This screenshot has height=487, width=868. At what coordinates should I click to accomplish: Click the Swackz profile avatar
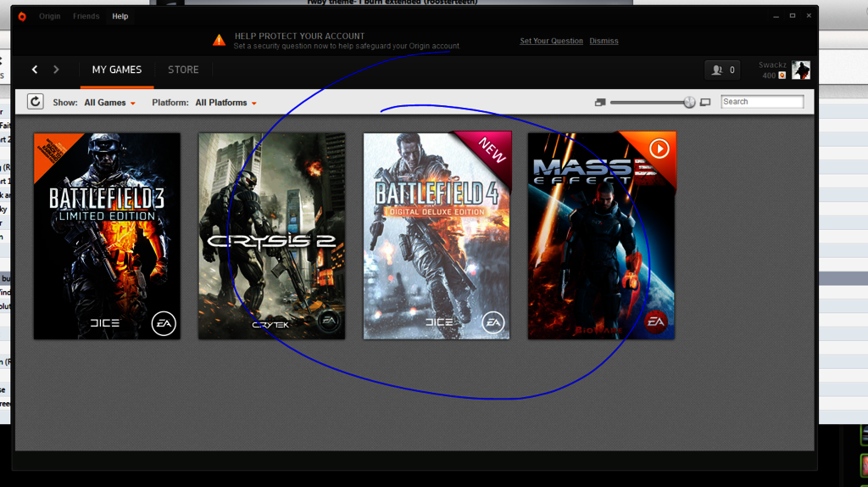point(800,70)
